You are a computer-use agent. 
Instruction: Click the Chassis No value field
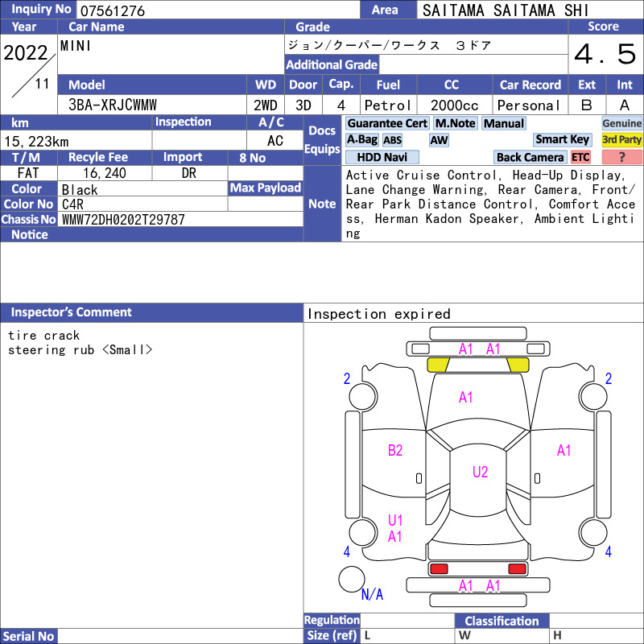coord(180,219)
